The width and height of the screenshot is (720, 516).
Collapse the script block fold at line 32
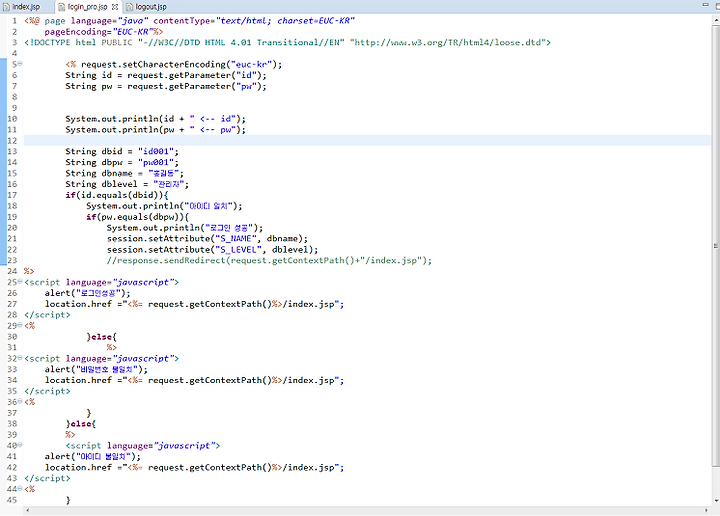[20, 358]
